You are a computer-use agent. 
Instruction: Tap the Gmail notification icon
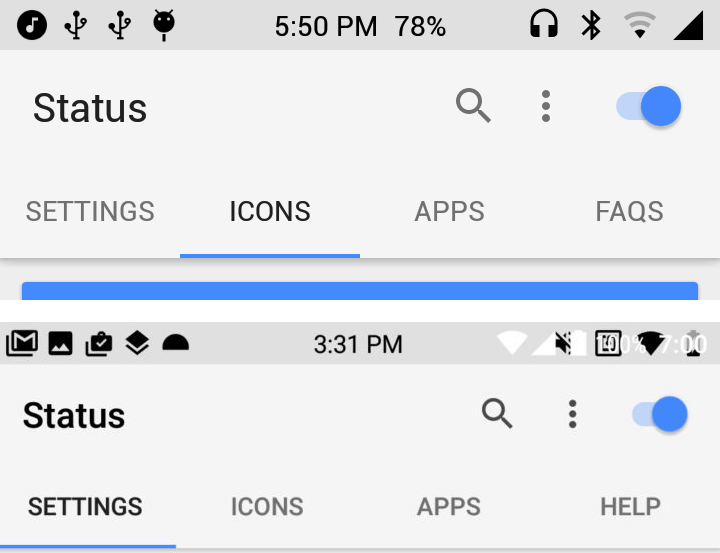tap(22, 344)
